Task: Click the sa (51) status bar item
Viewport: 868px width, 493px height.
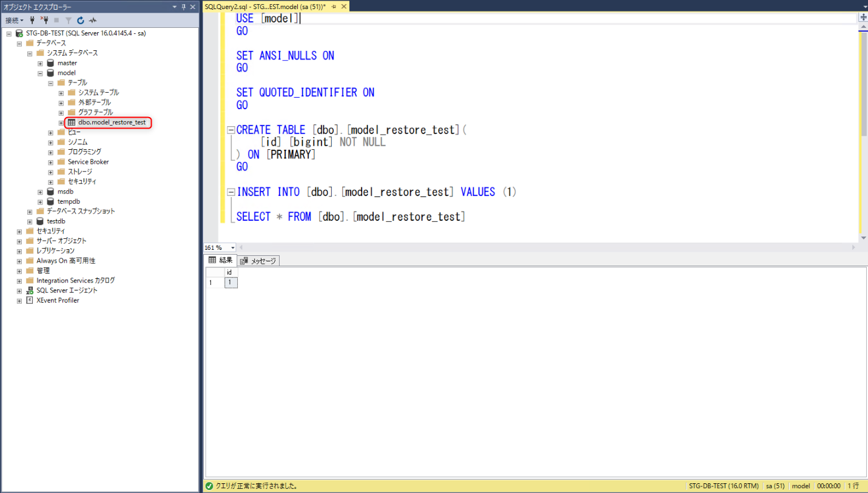Action: coord(775,486)
